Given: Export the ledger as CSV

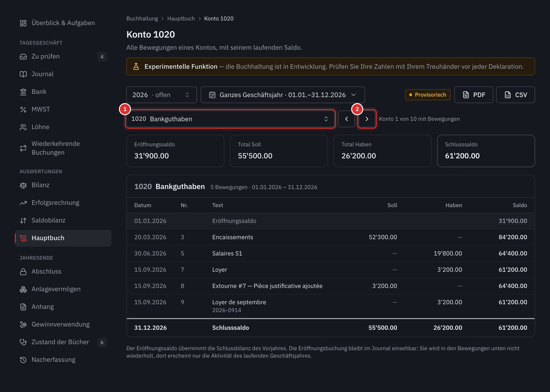Looking at the screenshot, I should coord(515,95).
